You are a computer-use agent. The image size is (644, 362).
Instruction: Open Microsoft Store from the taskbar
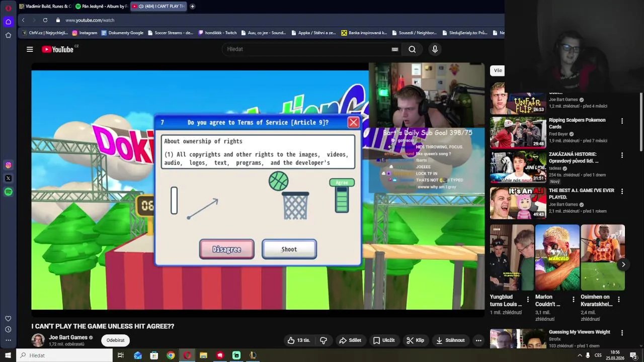click(154, 355)
